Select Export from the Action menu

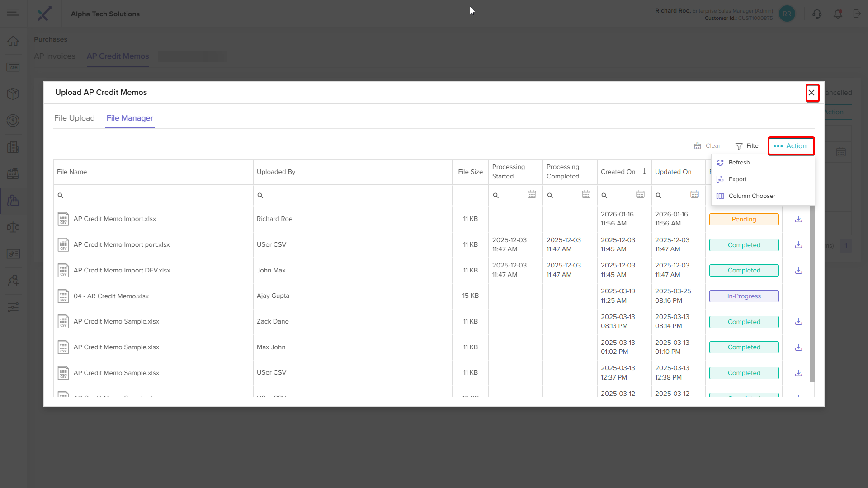737,179
